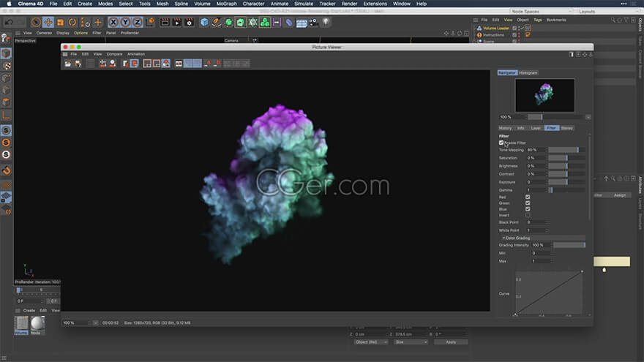Image resolution: width=644 pixels, height=362 pixels.
Task: Uncheck the Enable Filter checkbox
Action: click(501, 143)
